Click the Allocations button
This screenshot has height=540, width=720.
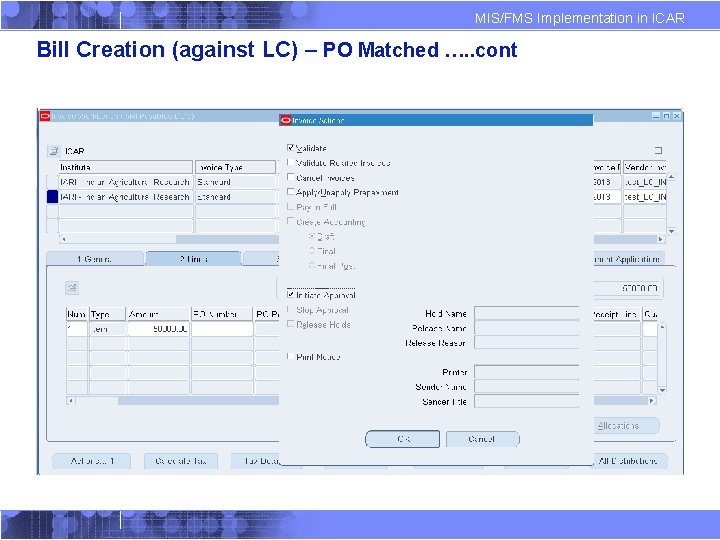(626, 426)
